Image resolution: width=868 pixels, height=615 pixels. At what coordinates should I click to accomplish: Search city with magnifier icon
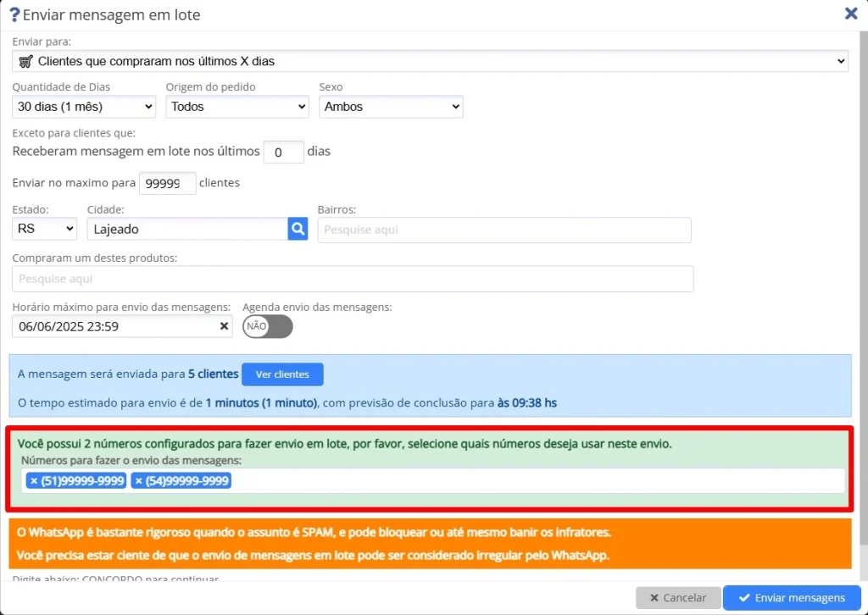[298, 229]
